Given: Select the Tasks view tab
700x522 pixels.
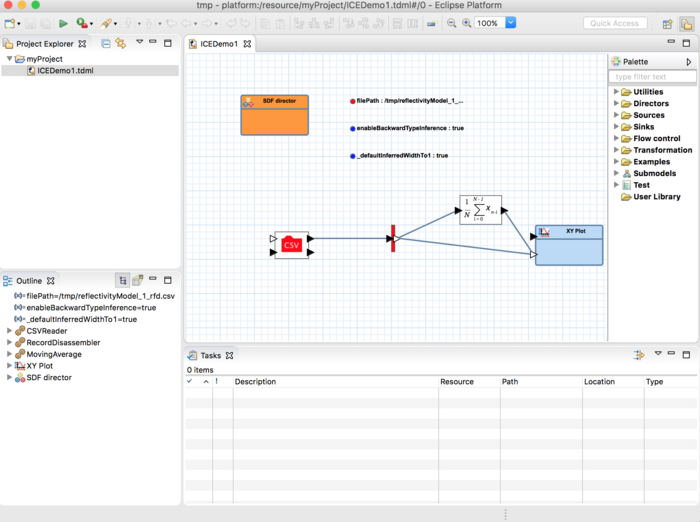Looking at the screenshot, I should coord(210,355).
